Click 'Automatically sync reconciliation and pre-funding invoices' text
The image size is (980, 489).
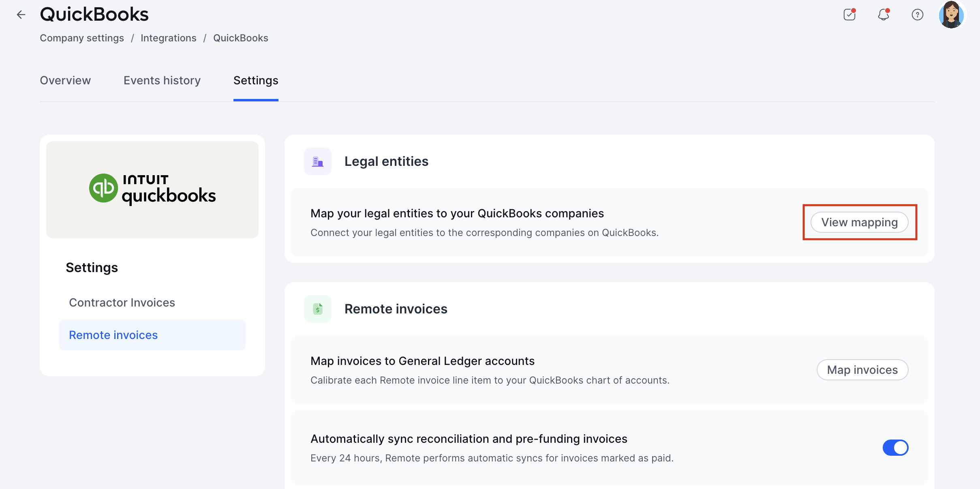tap(469, 439)
